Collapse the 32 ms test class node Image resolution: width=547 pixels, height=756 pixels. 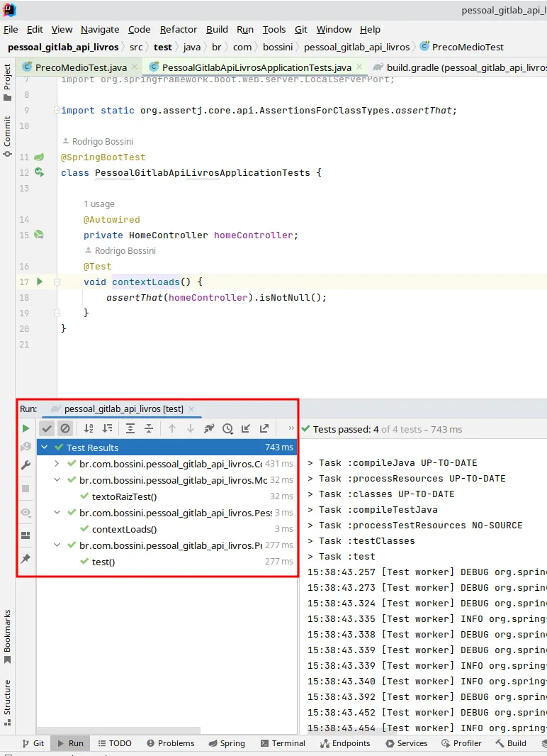[x=57, y=480]
